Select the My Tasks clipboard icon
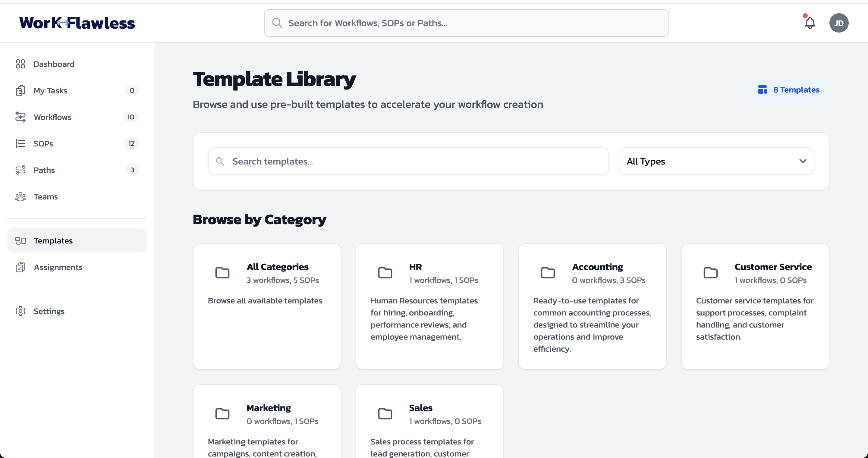The height and width of the screenshot is (458, 868). coord(20,90)
